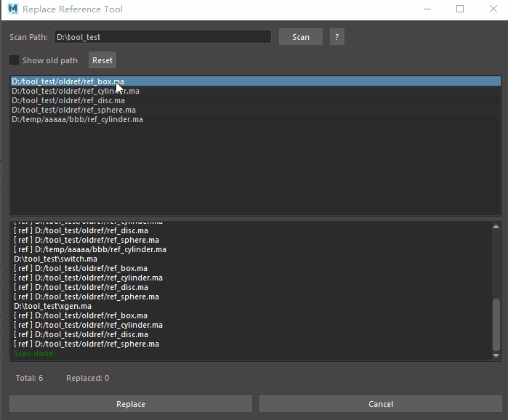Screen dimensions: 508x420
Task: Select ref_sphere.ma in the reference list
Action: click(x=73, y=110)
